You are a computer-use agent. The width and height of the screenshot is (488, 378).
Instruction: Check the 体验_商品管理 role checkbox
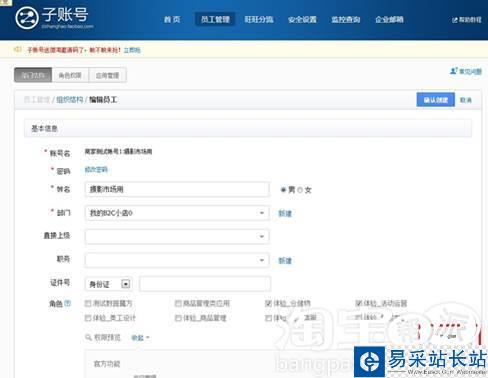click(x=178, y=318)
